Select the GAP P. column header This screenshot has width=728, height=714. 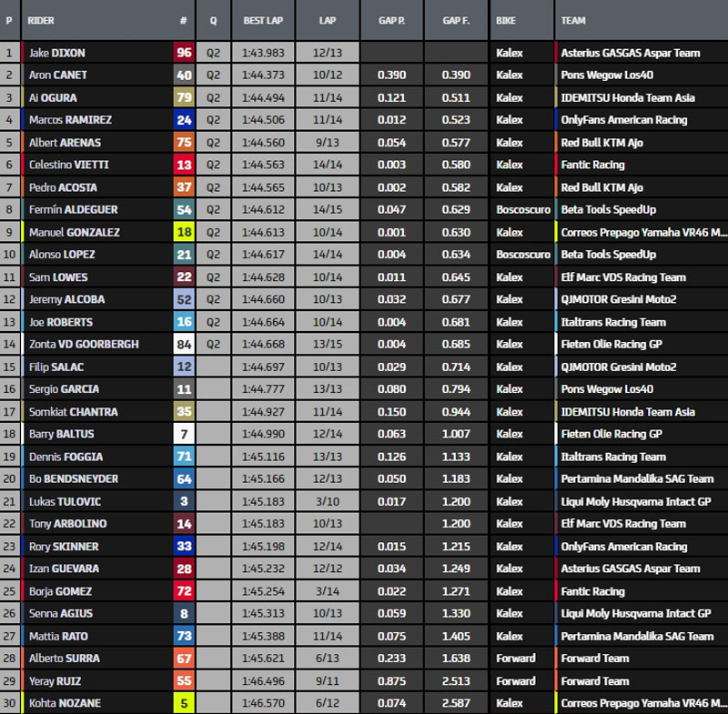point(391,20)
